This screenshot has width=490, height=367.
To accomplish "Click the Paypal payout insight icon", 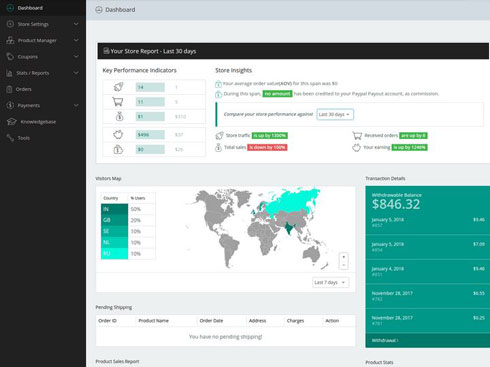I will (x=218, y=94).
